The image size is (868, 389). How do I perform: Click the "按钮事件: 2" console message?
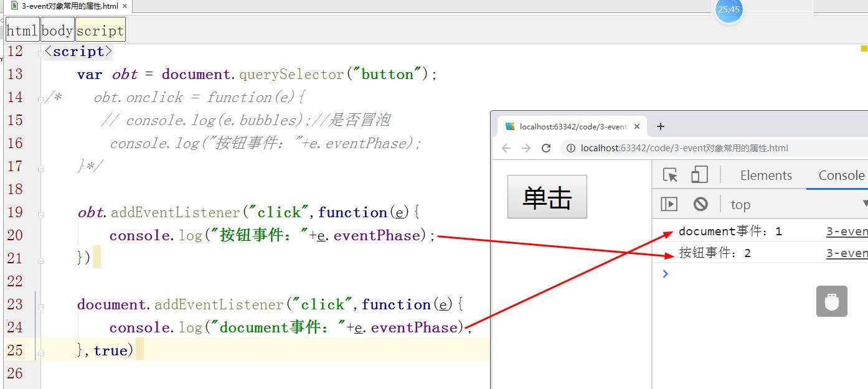[714, 253]
